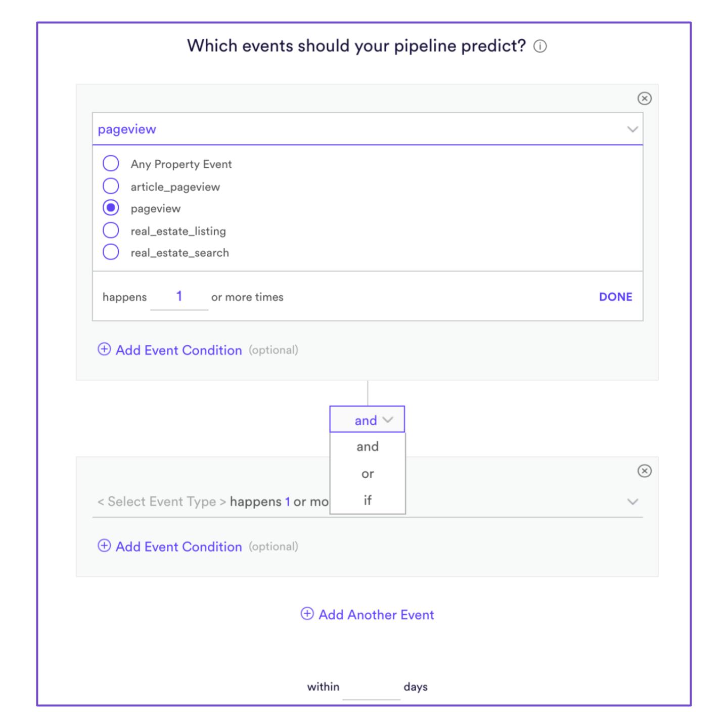728x728 pixels.
Task: Focus the happens count input field
Action: click(x=179, y=297)
